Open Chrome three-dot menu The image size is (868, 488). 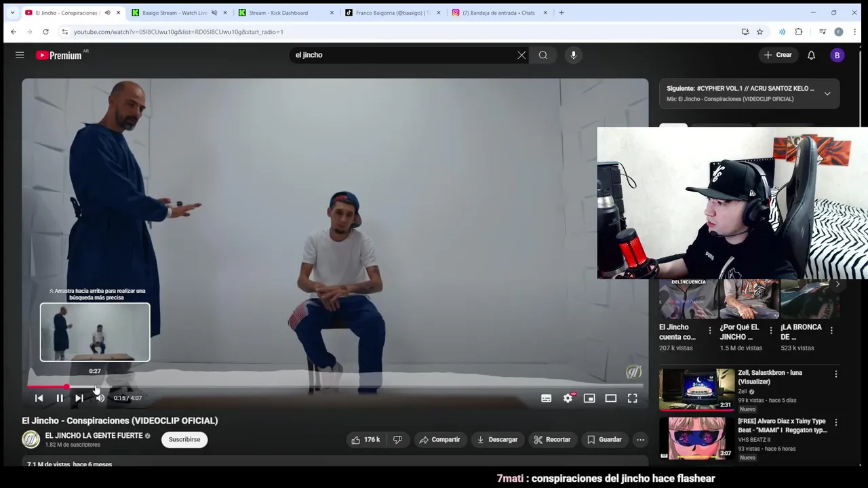[854, 32]
